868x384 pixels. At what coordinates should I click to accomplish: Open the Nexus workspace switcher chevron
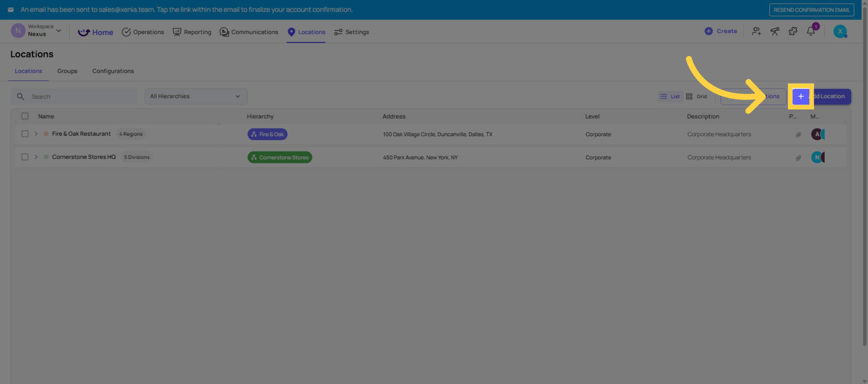[59, 31]
